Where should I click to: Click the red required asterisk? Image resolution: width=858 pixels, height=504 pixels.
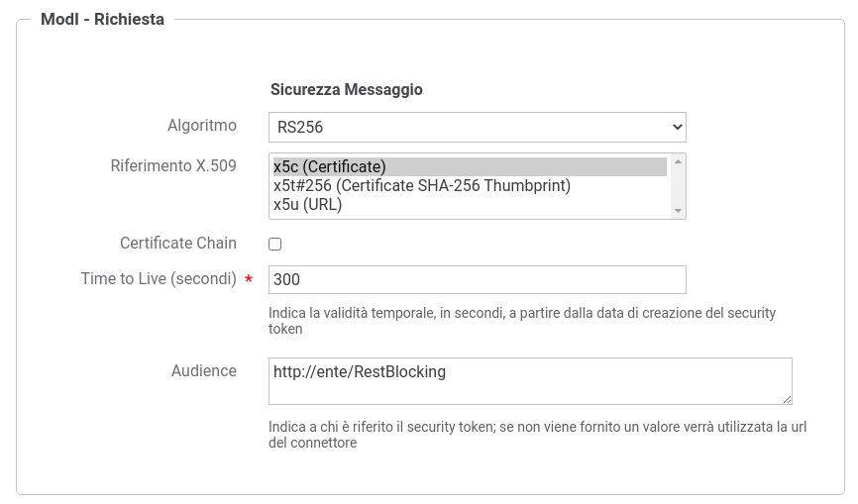click(249, 279)
